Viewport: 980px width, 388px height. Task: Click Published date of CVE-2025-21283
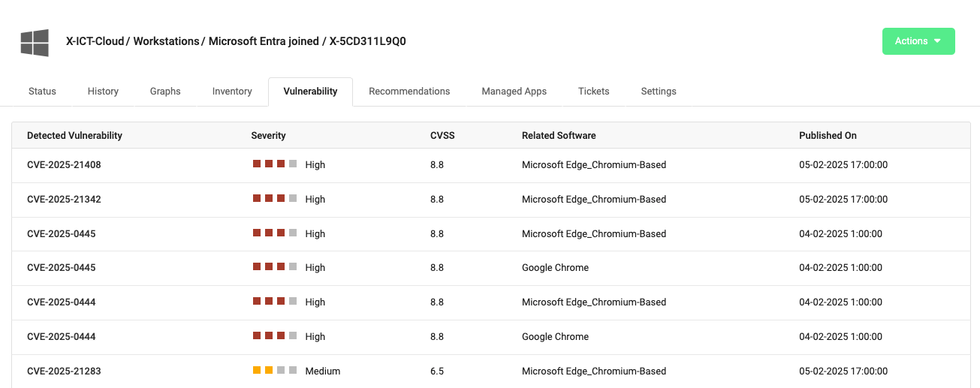pyautogui.click(x=843, y=371)
